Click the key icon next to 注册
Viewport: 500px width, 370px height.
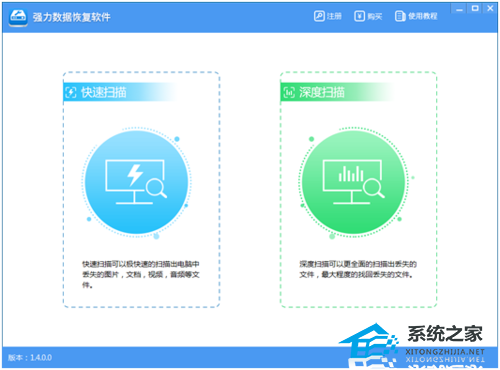(x=319, y=16)
